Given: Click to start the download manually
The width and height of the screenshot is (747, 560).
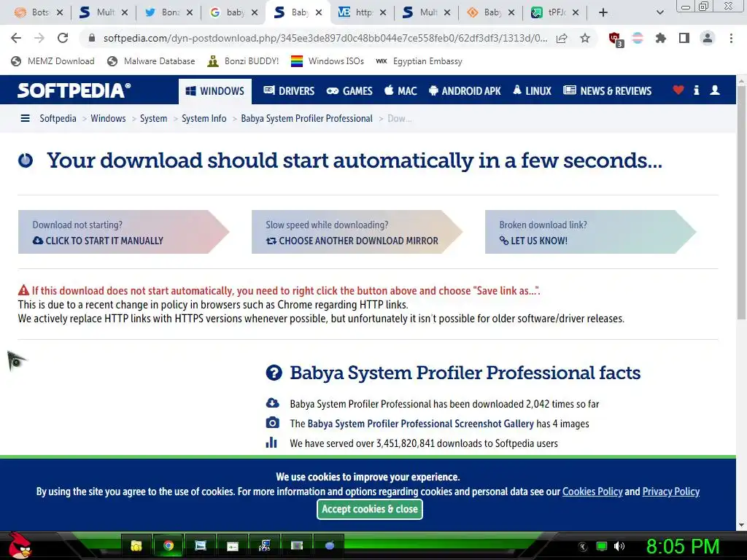Looking at the screenshot, I should point(123,232).
